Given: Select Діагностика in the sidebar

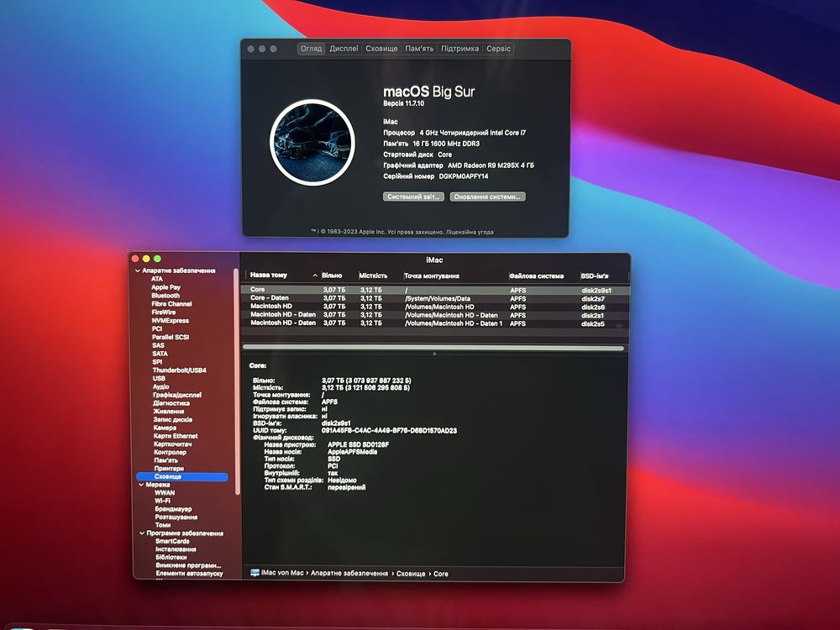Looking at the screenshot, I should (171, 403).
